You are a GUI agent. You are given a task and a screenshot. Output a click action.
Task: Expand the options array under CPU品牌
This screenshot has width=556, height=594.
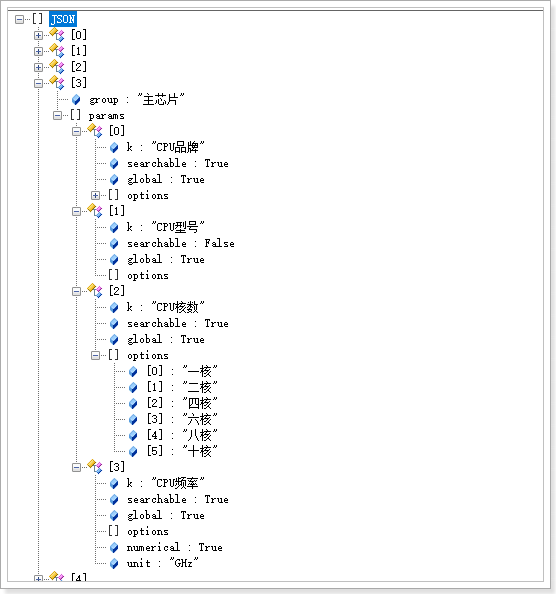click(95, 195)
